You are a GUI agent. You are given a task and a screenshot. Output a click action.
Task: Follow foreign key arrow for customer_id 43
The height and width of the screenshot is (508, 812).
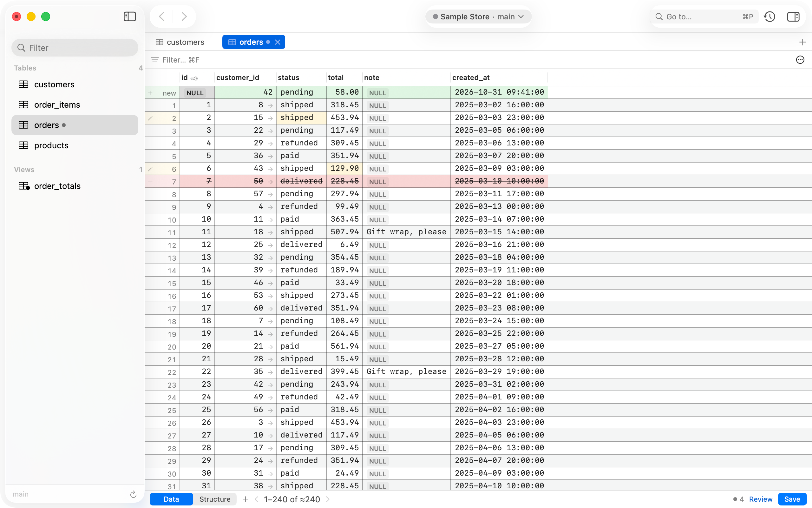[270, 169]
